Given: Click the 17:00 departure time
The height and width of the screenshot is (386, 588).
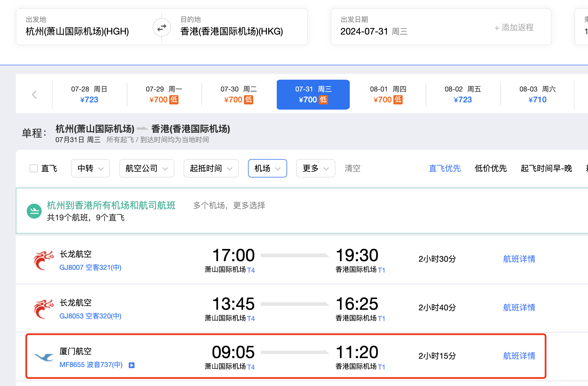Looking at the screenshot, I should (x=233, y=255).
